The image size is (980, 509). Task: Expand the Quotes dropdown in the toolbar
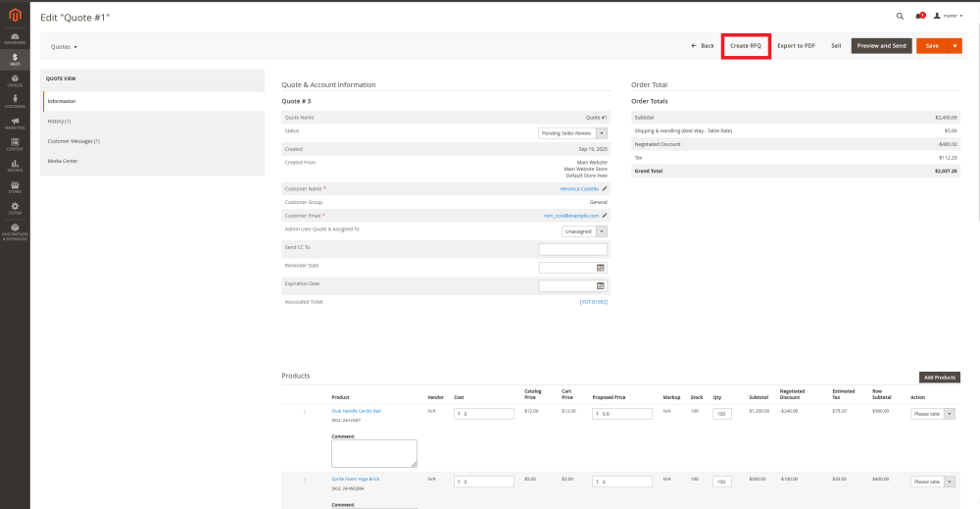click(64, 47)
